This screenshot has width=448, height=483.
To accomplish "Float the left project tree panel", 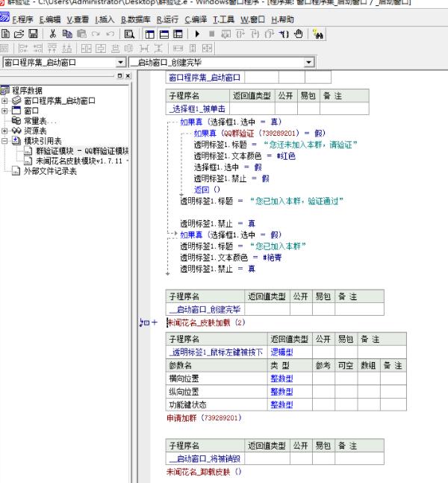I will click(120, 76).
